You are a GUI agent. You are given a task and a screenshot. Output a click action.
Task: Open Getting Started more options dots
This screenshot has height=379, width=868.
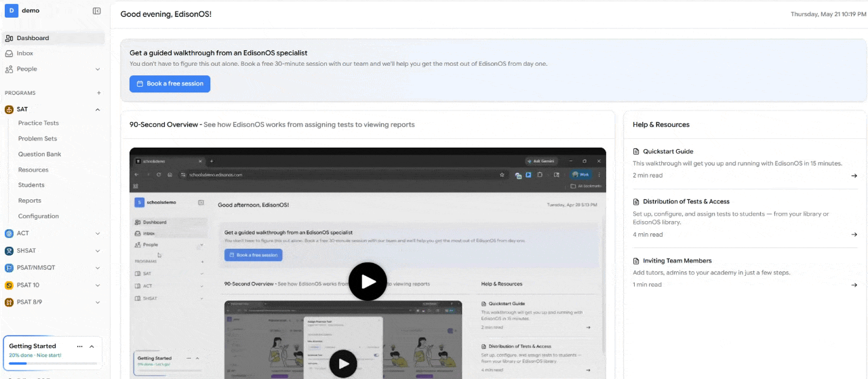(x=80, y=346)
